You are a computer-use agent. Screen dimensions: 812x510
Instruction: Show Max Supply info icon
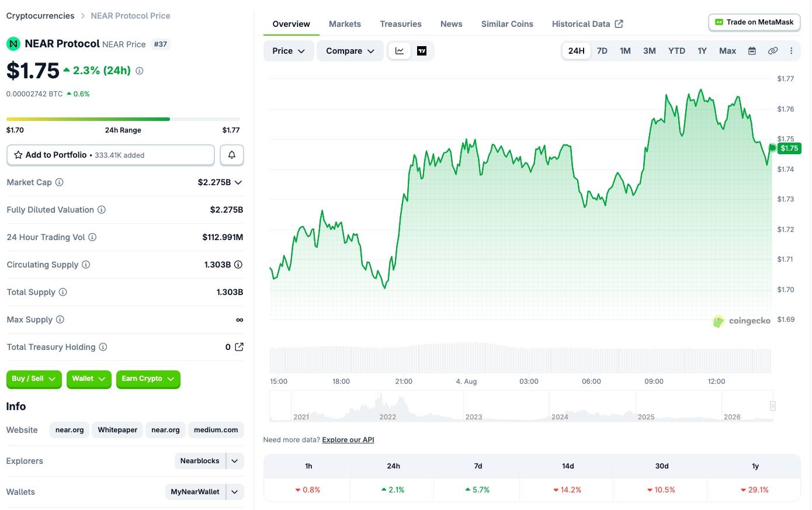[x=60, y=320]
